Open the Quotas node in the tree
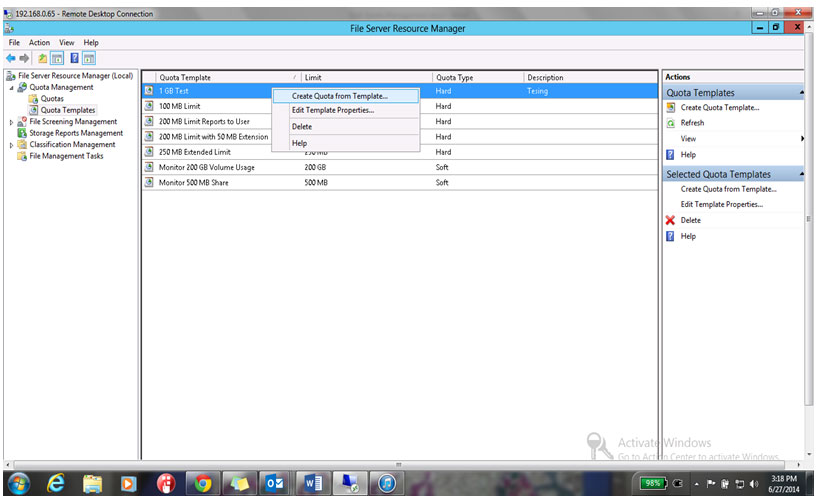Viewport: 821px width, 500px height. [x=52, y=99]
